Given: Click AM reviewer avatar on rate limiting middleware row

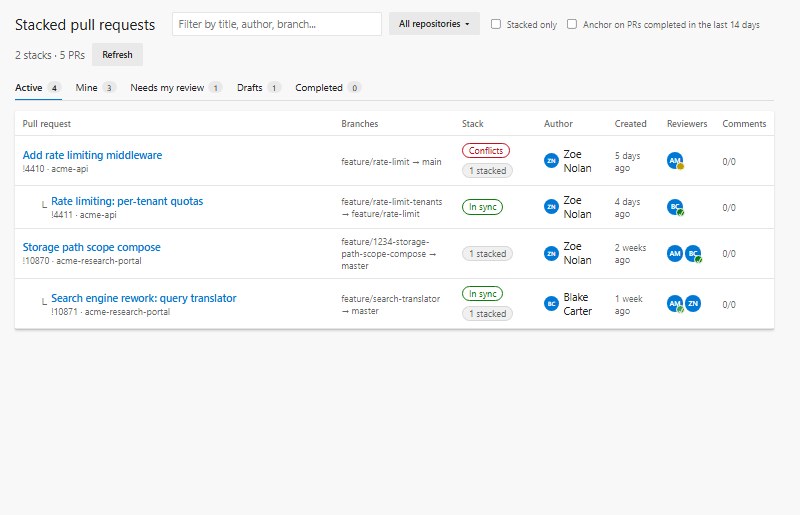Looking at the screenshot, I should click(x=675, y=161).
